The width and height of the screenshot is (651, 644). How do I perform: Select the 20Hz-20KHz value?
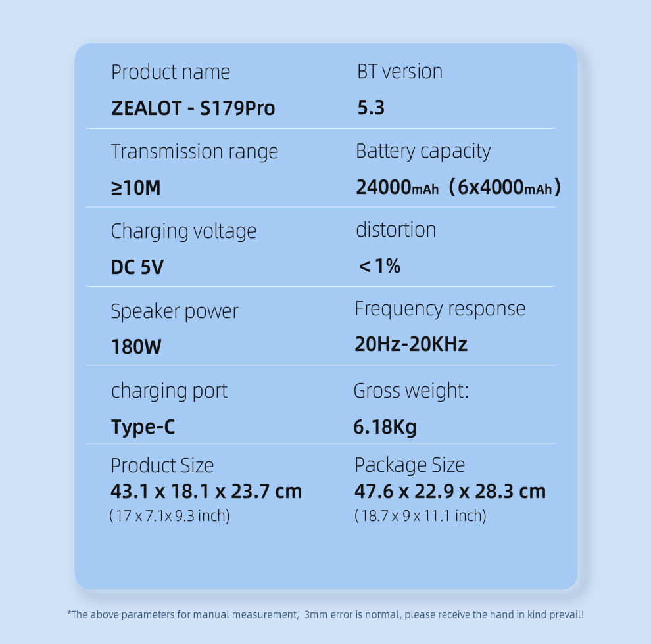pyautogui.click(x=410, y=344)
